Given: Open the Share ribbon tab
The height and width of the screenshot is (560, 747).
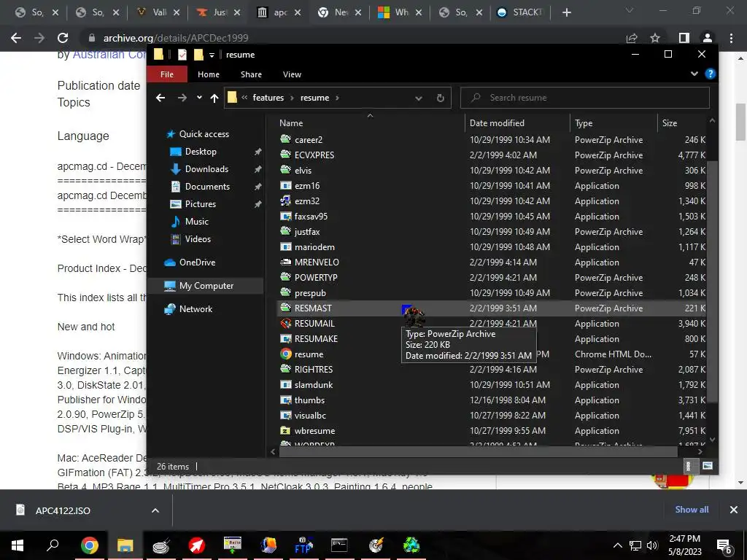Looking at the screenshot, I should (x=251, y=74).
